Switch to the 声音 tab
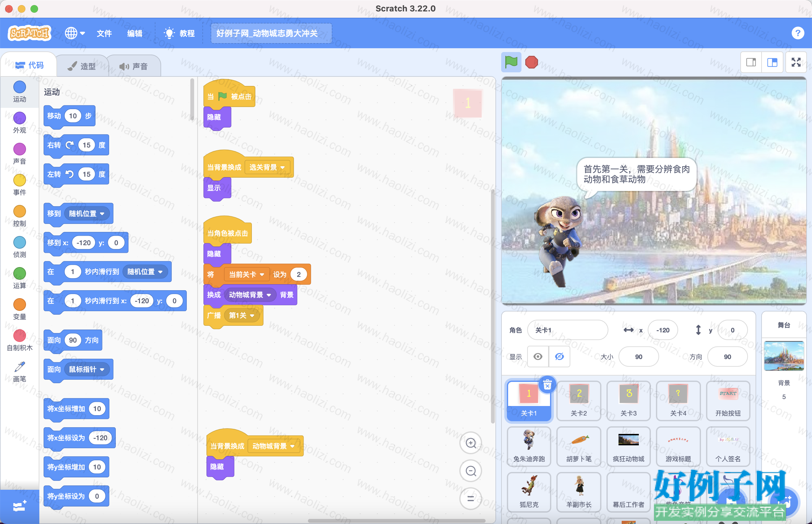The height and width of the screenshot is (524, 812). [134, 66]
